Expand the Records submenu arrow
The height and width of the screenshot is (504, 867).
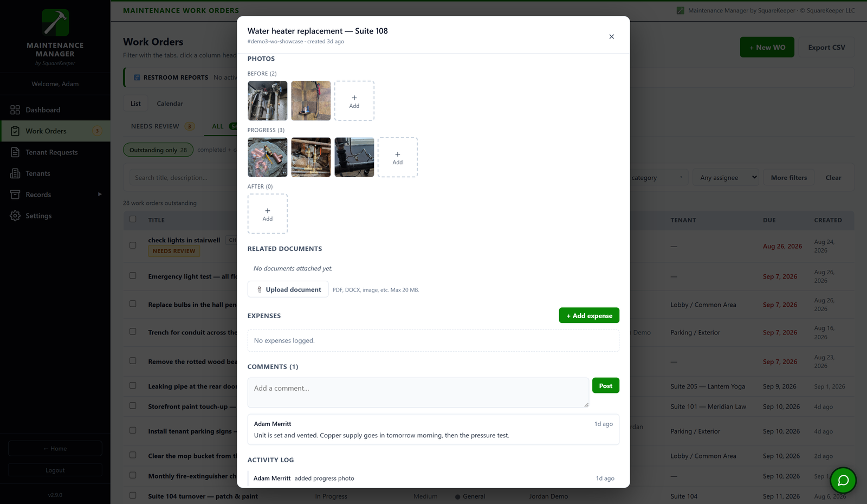(100, 194)
